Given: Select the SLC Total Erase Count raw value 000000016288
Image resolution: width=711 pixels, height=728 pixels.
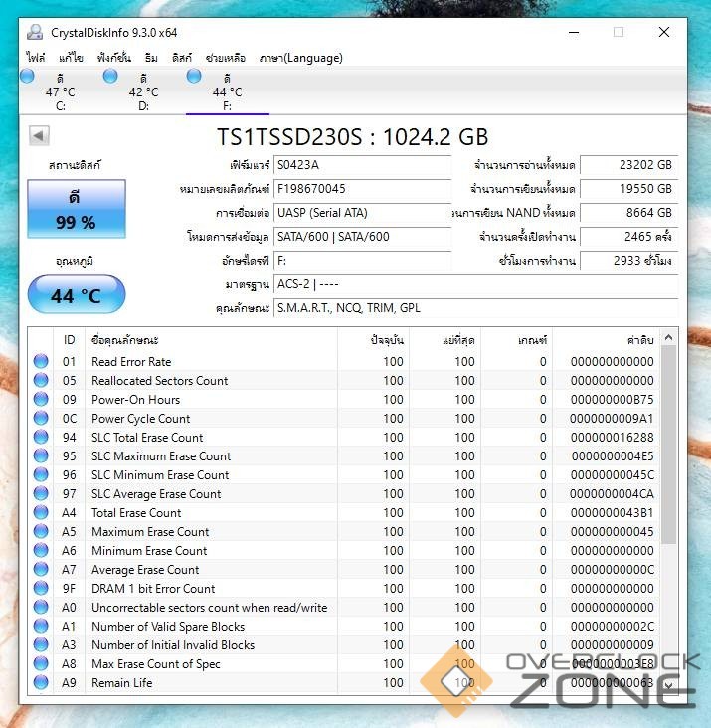Looking at the screenshot, I should (613, 437).
